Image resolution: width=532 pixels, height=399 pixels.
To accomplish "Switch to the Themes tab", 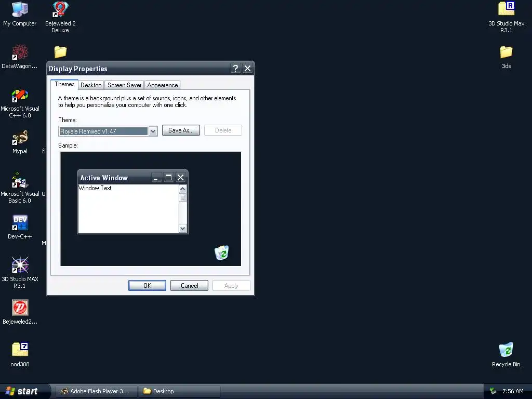I will (x=64, y=84).
